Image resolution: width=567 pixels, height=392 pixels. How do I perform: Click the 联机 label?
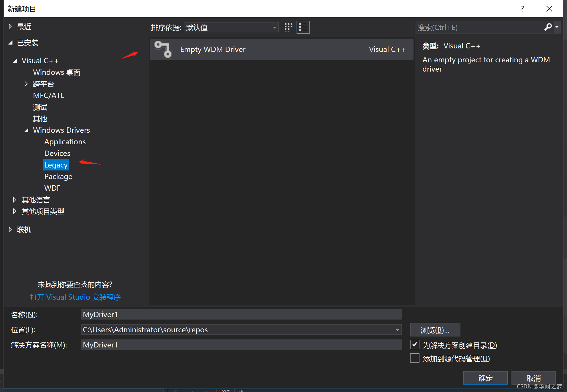(24, 229)
